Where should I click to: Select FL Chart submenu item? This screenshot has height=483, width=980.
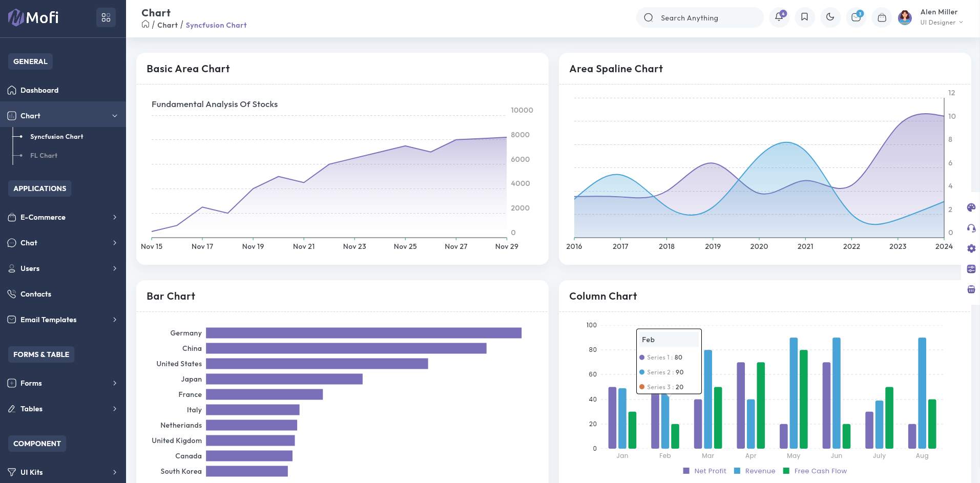click(44, 156)
